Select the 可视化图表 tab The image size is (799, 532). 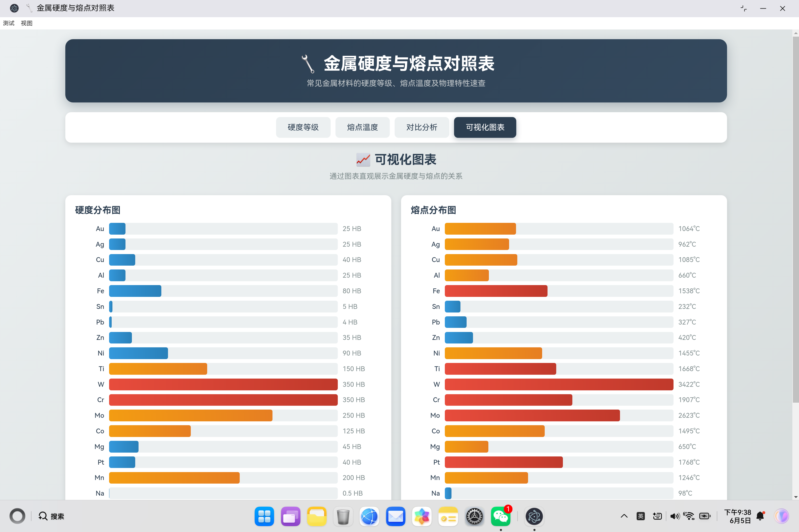485,127
